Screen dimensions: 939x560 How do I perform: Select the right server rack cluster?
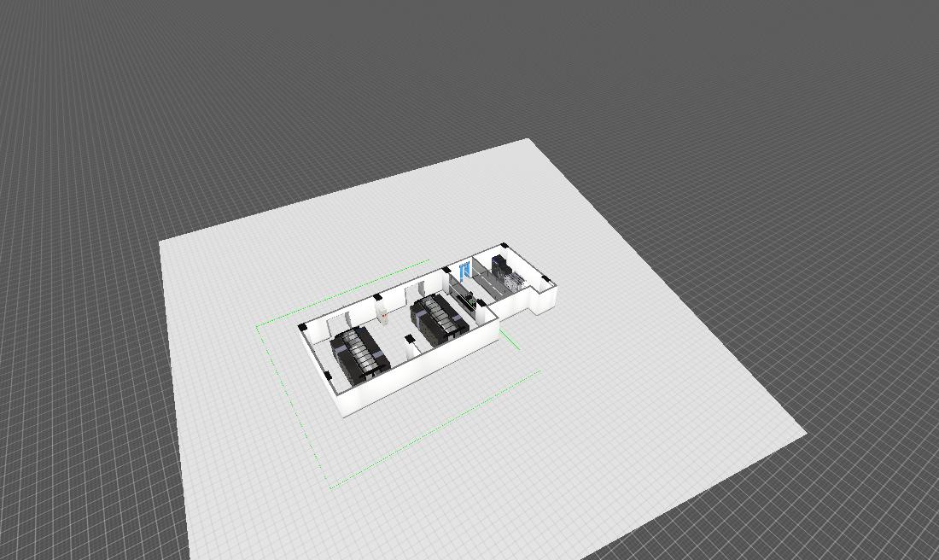[439, 318]
